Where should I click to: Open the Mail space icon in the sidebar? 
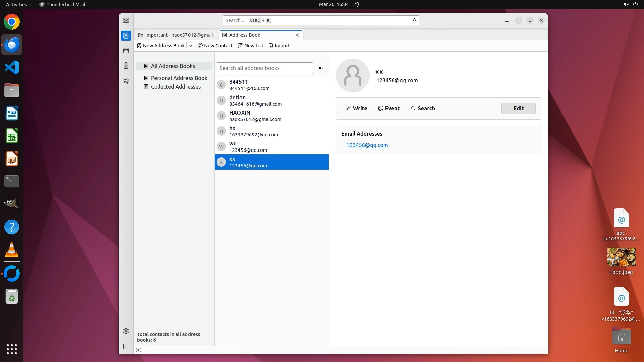coord(126,20)
